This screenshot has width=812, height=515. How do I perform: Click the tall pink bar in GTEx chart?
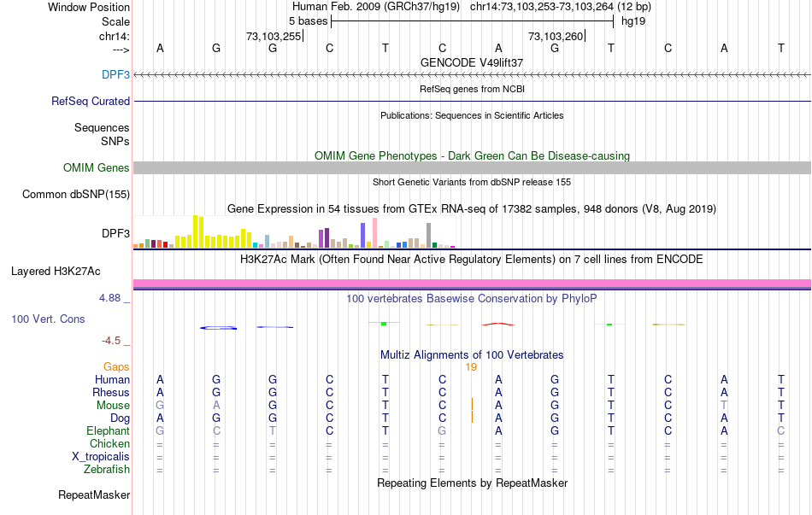[x=374, y=233]
